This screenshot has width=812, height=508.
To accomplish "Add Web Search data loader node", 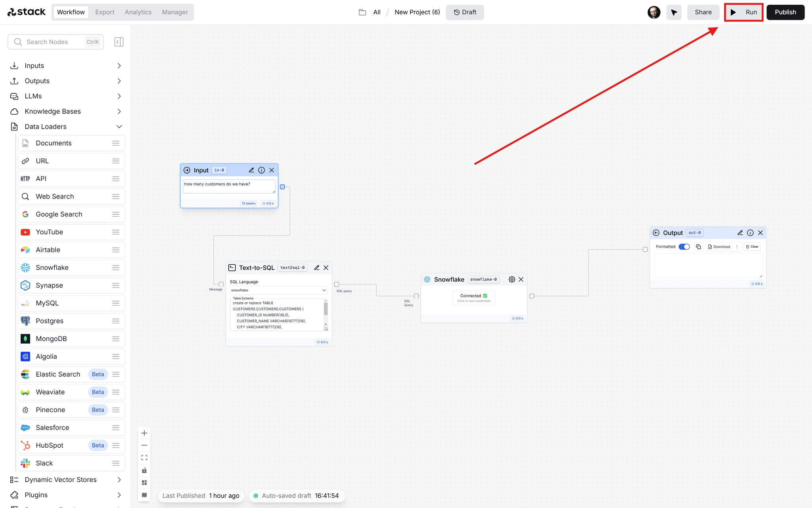I will (71, 196).
